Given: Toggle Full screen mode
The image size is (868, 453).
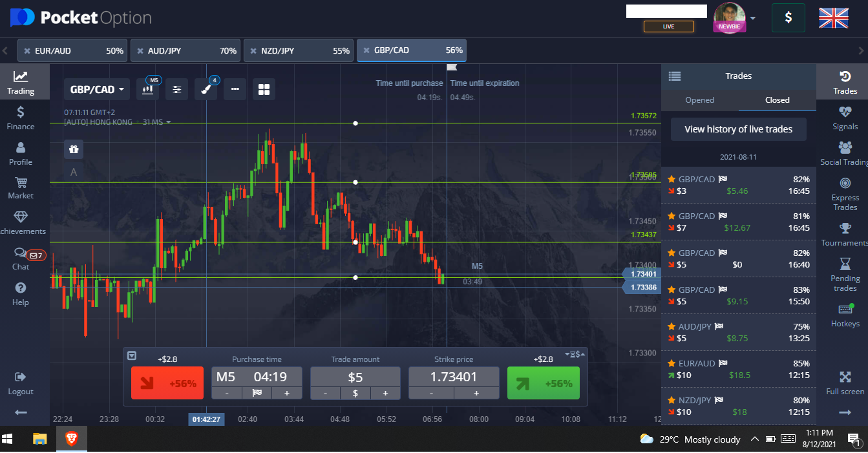Looking at the screenshot, I should point(845,383).
